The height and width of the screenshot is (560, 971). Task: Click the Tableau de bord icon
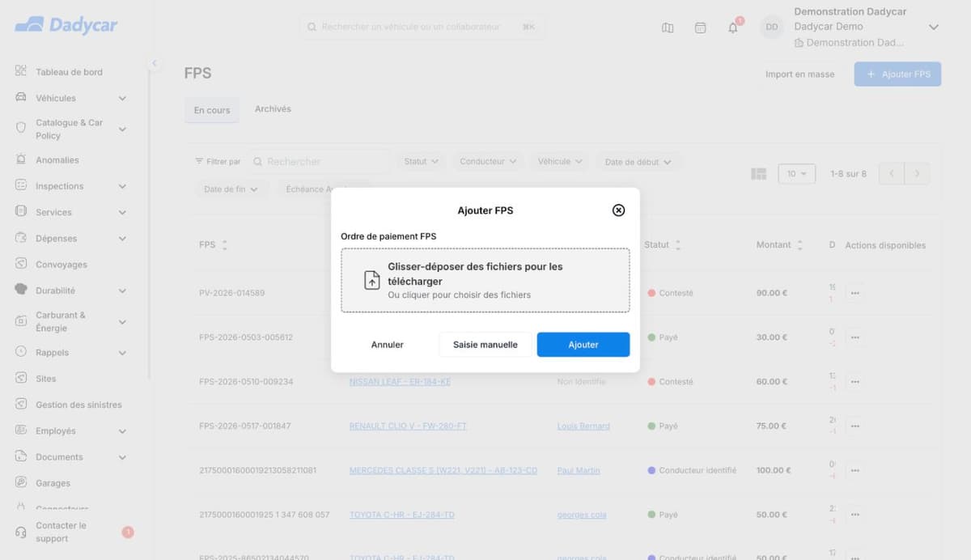point(21,71)
